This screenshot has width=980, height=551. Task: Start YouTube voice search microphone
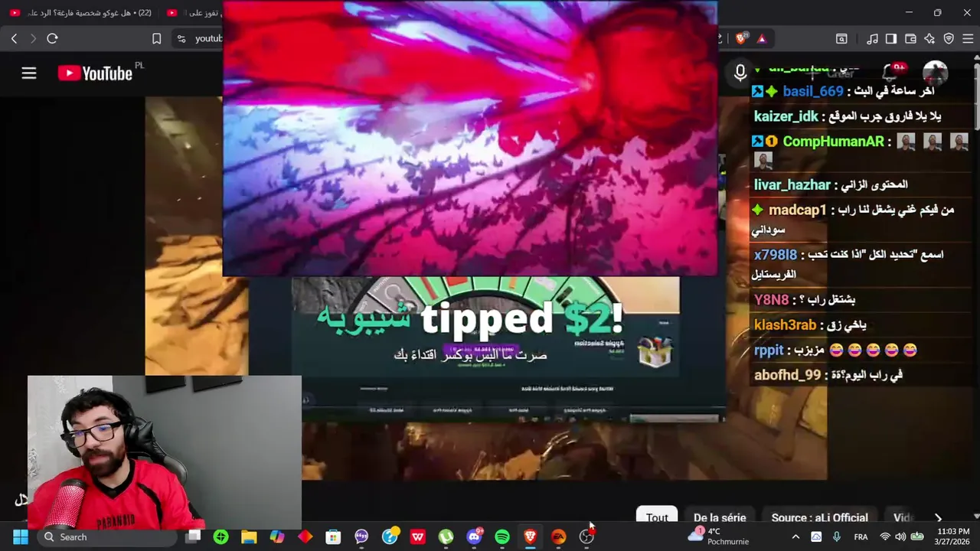[x=740, y=73]
